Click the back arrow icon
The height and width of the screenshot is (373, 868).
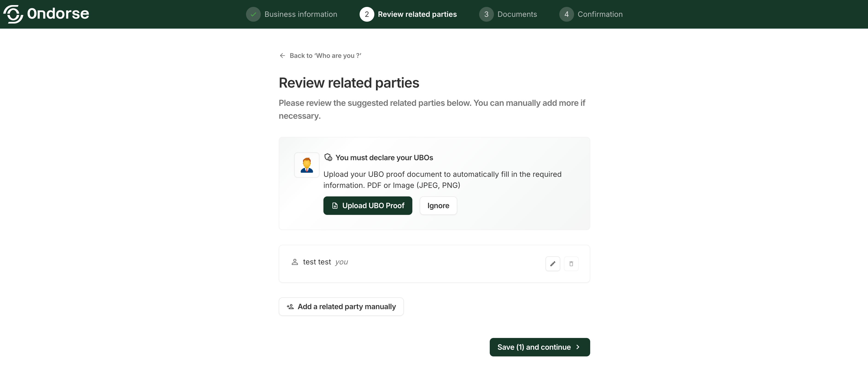point(282,56)
